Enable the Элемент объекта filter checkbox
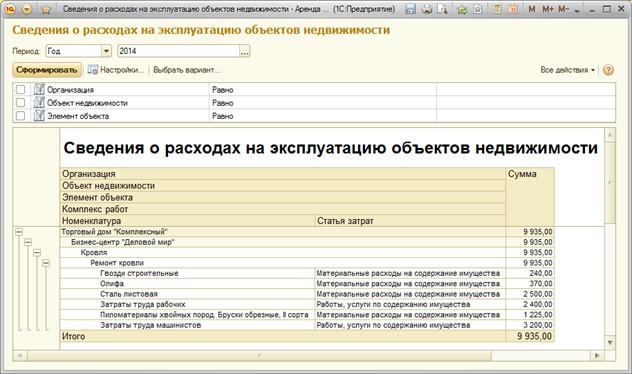The width and height of the screenshot is (632, 374). [21, 116]
